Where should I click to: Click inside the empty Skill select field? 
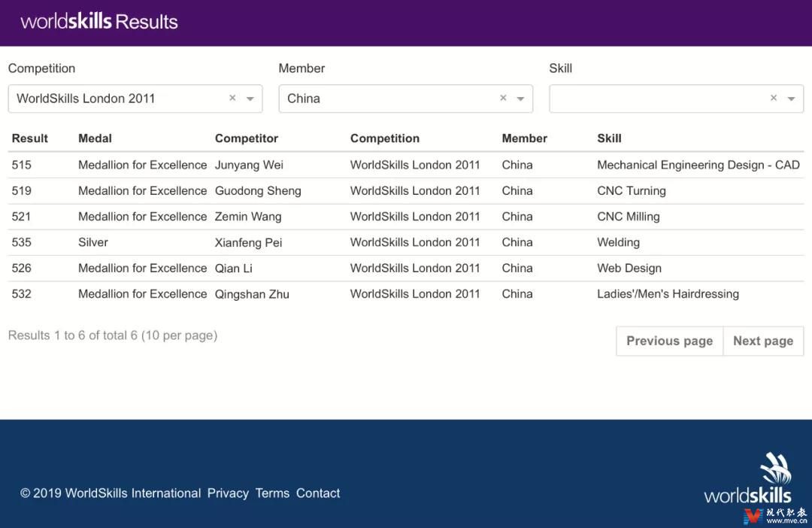click(x=654, y=99)
